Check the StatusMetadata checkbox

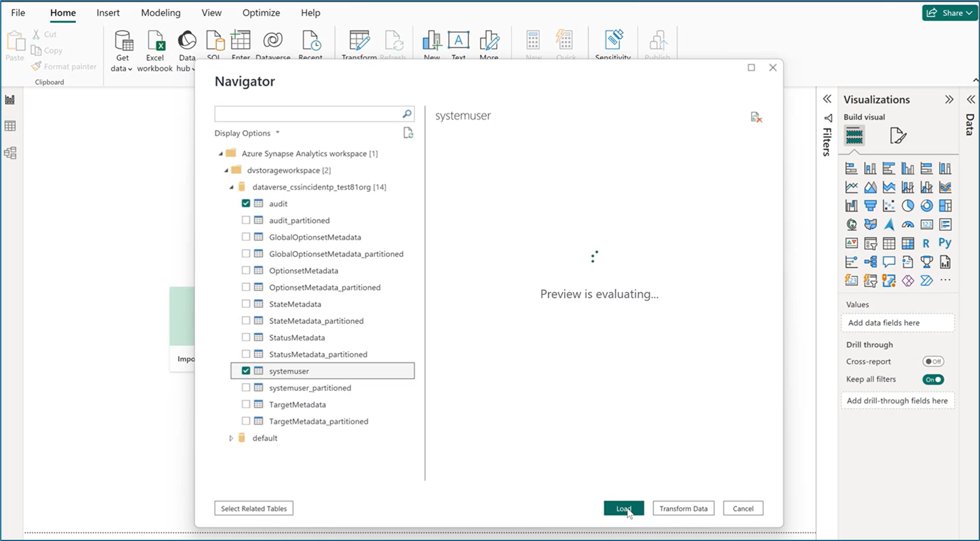246,337
